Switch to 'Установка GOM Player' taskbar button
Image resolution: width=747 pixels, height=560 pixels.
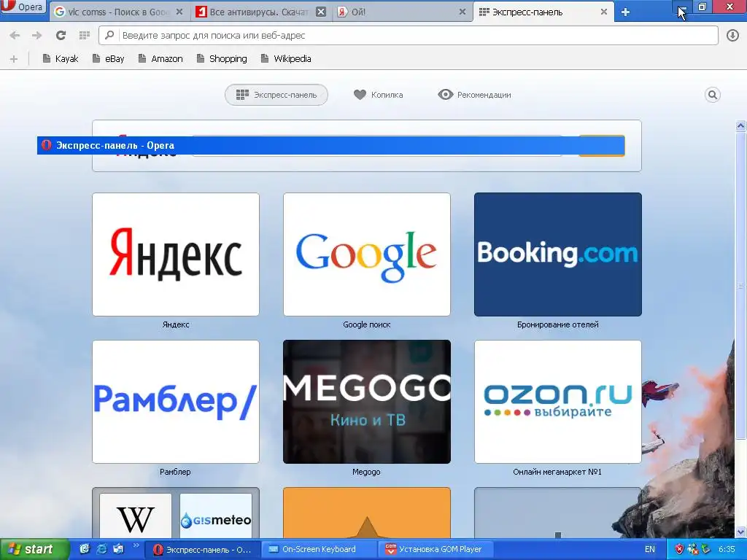pos(435,550)
